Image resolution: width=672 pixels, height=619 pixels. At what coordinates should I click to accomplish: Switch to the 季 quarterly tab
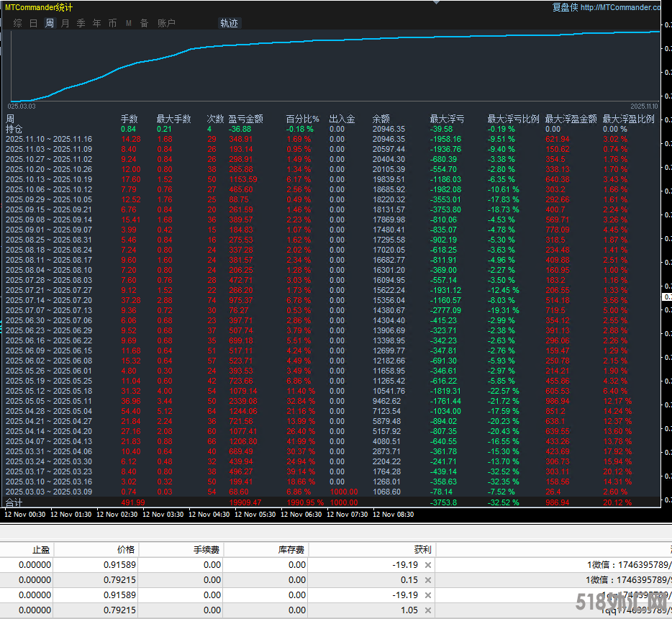(81, 23)
